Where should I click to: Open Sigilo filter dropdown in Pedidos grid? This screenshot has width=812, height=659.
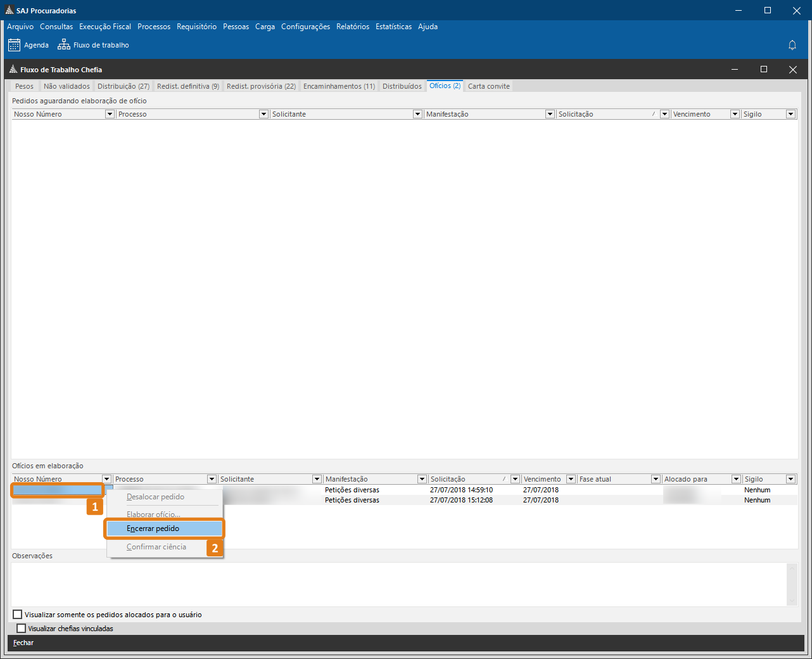[790, 114]
